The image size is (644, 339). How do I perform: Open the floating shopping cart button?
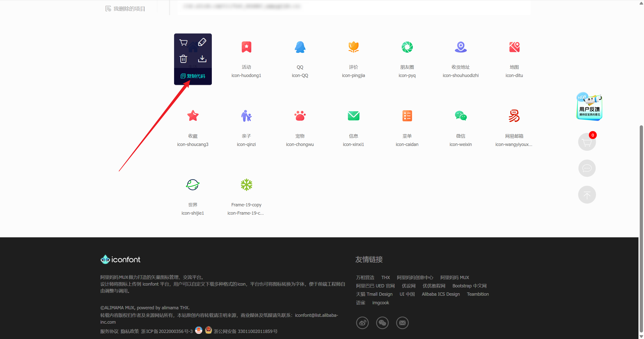click(587, 142)
